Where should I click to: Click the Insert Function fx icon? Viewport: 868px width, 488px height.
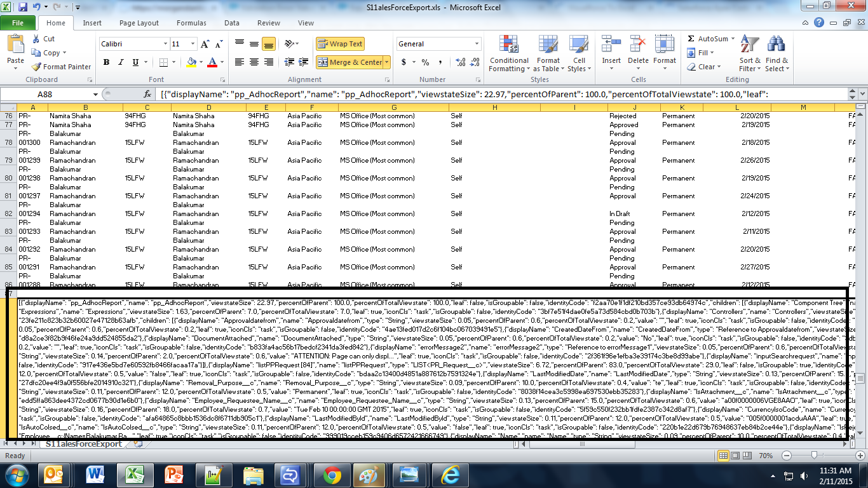147,93
